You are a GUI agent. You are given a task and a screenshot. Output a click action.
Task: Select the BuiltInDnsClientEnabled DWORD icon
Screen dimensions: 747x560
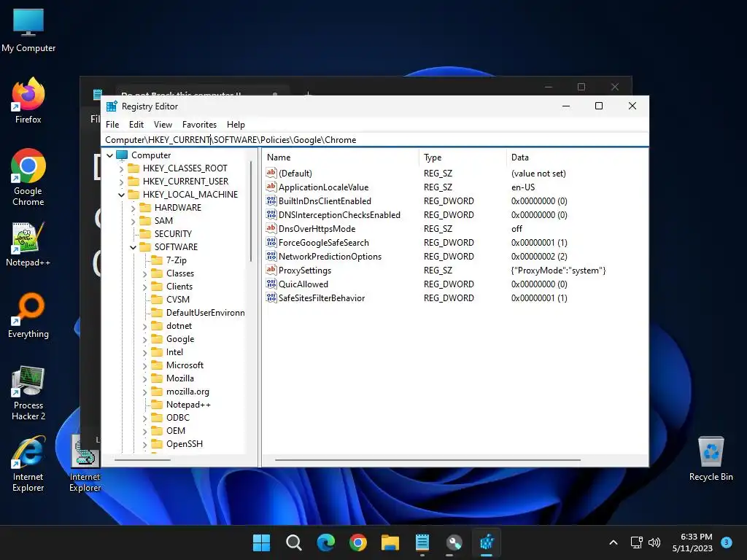pyautogui.click(x=271, y=201)
